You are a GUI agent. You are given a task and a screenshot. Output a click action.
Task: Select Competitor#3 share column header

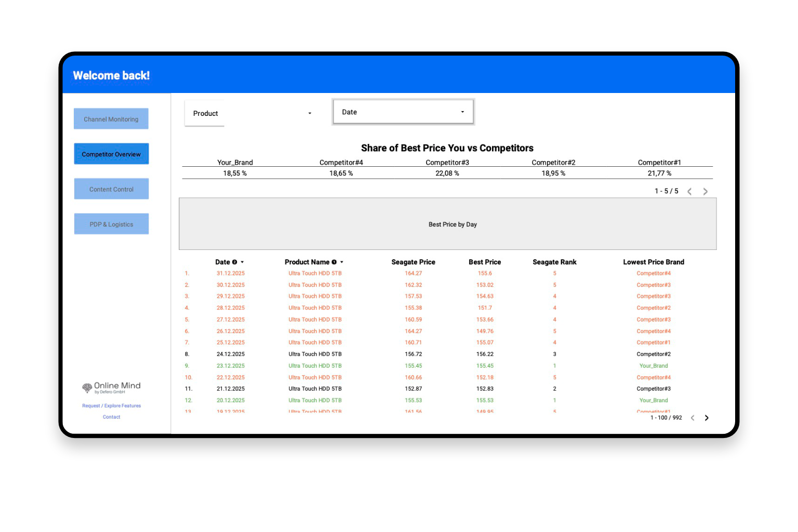[447, 163]
